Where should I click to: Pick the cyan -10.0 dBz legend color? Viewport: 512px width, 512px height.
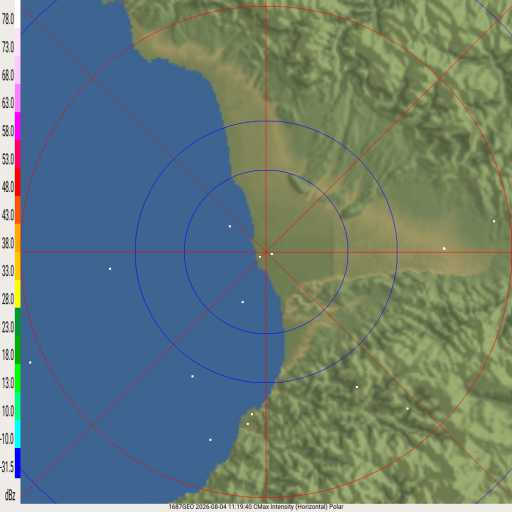coord(18,434)
